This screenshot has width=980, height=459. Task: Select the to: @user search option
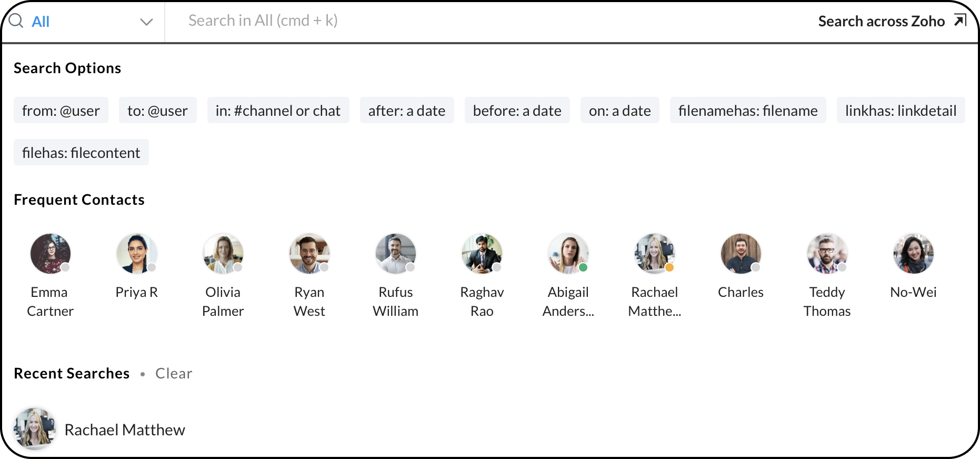coord(157,111)
